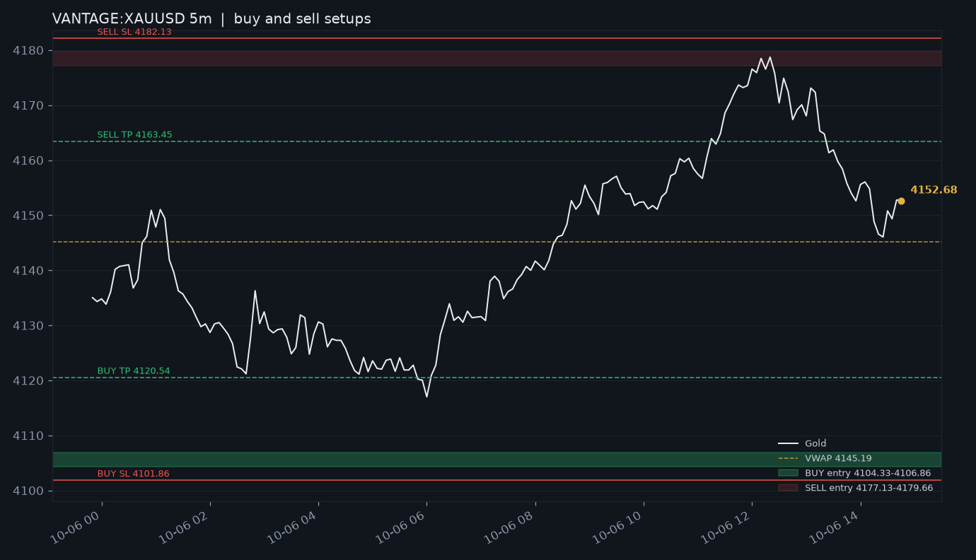
Task: Click the x-axis label 10-06 04
Action: tap(293, 527)
